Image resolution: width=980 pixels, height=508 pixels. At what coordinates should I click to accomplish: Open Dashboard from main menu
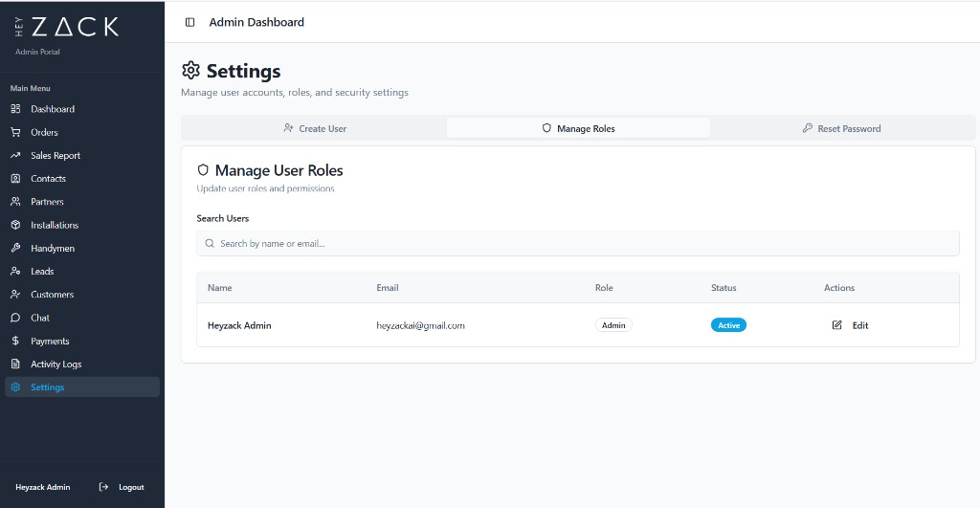tap(53, 109)
